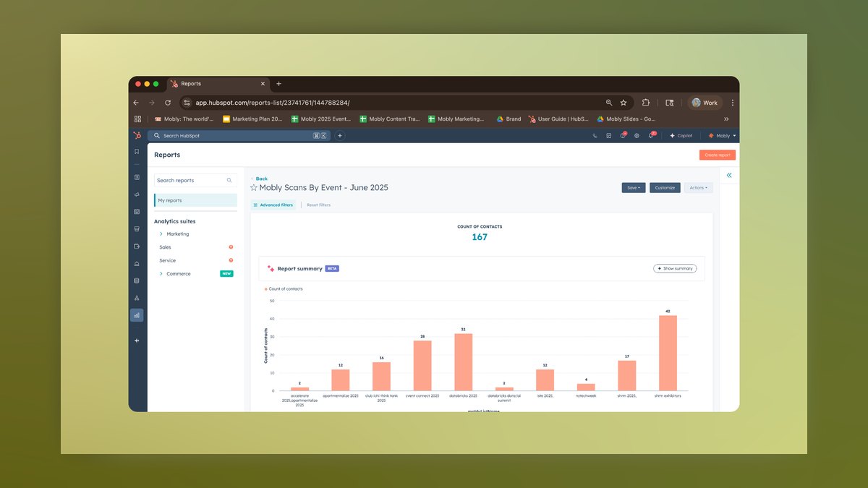Screen dimensions: 868x488
Task: Expand the Commerce analytics suite
Action: coord(161,274)
